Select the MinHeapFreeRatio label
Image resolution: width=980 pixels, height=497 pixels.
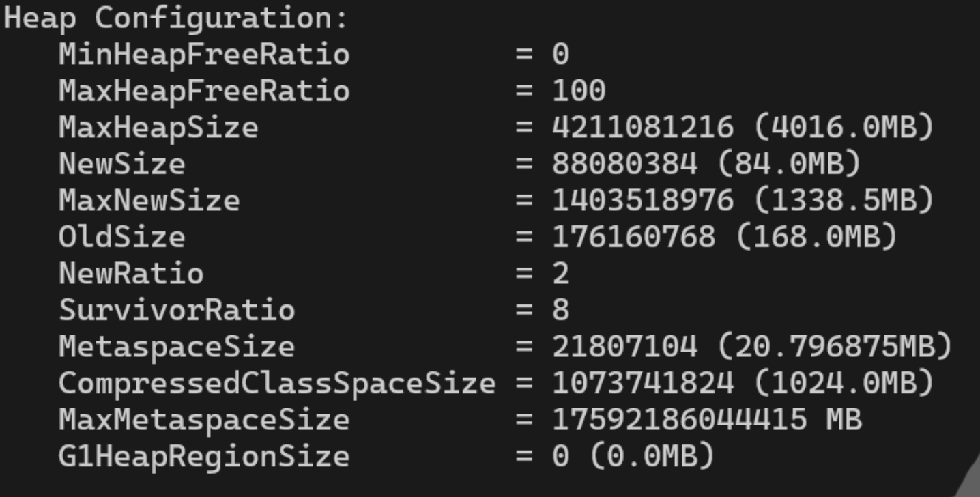pyautogui.click(x=204, y=54)
